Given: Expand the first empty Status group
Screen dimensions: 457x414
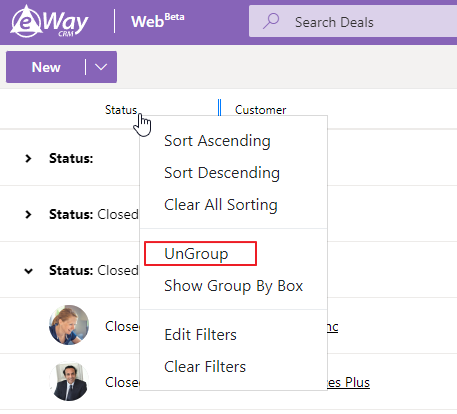Looking at the screenshot, I should [28, 158].
